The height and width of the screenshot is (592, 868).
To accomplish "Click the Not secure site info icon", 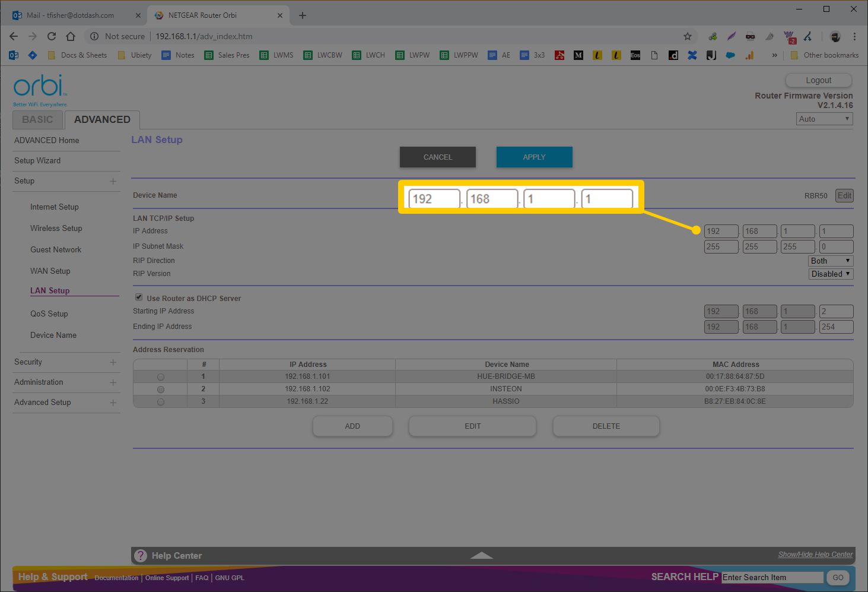I will pyautogui.click(x=94, y=36).
